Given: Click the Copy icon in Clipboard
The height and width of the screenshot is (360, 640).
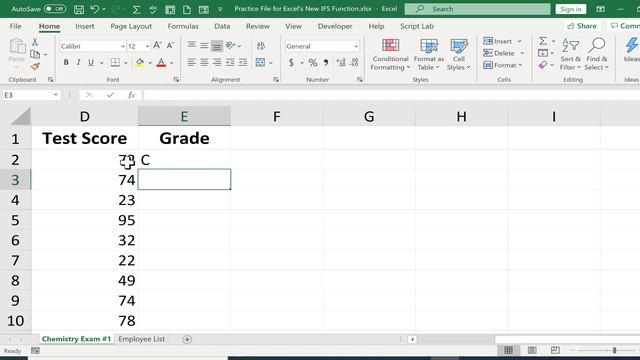Looking at the screenshot, I should coord(35,54).
